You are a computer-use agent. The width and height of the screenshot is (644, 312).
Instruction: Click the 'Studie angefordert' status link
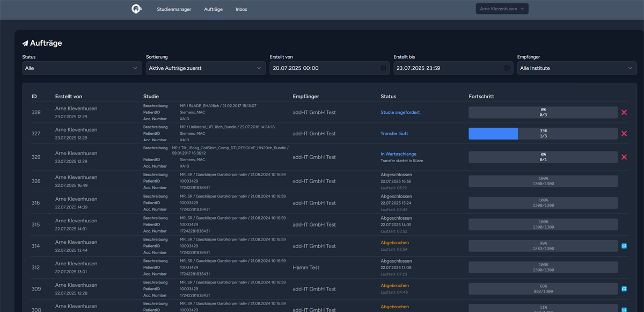400,112
